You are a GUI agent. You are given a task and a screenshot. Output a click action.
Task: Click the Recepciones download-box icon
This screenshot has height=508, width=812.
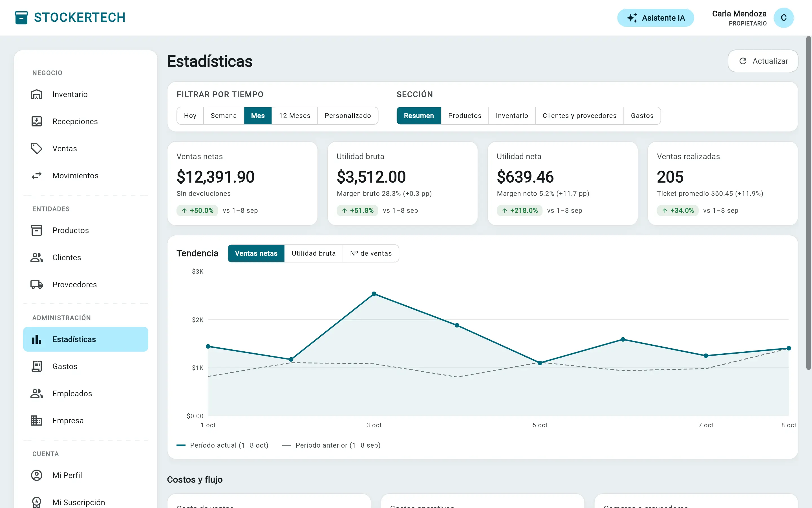(37, 121)
